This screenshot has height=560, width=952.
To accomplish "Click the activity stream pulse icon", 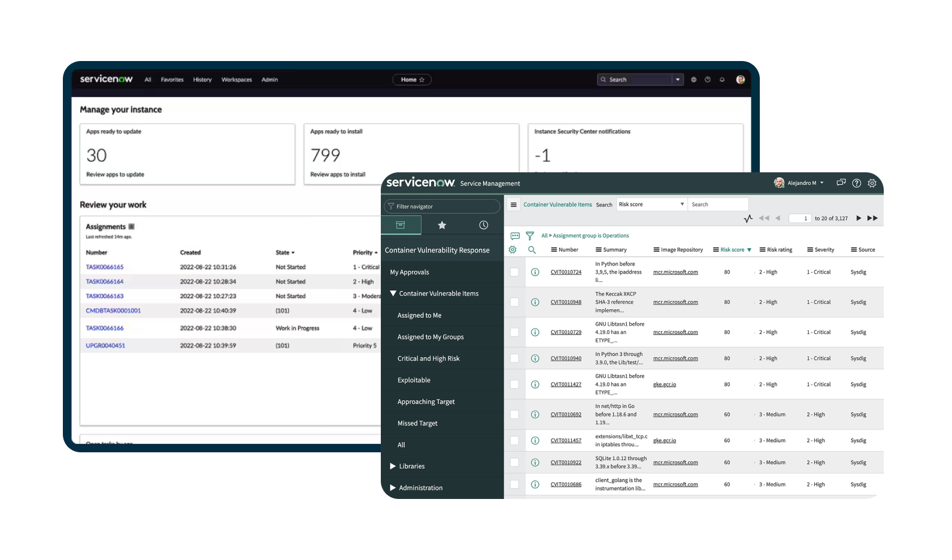I will (748, 218).
